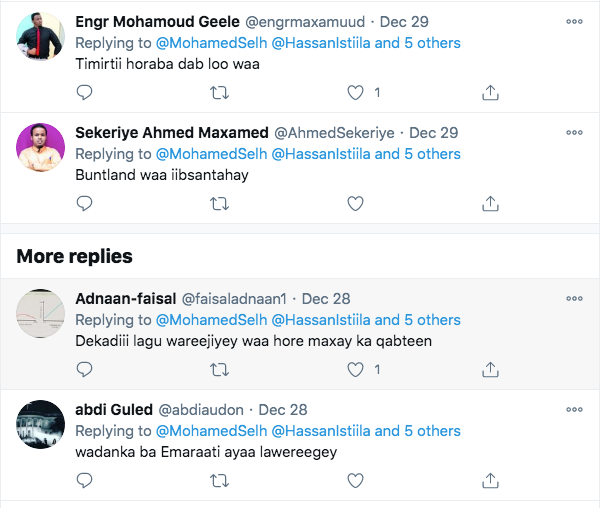Reply to Engr Mohamoud Geele's tweet

point(85,92)
